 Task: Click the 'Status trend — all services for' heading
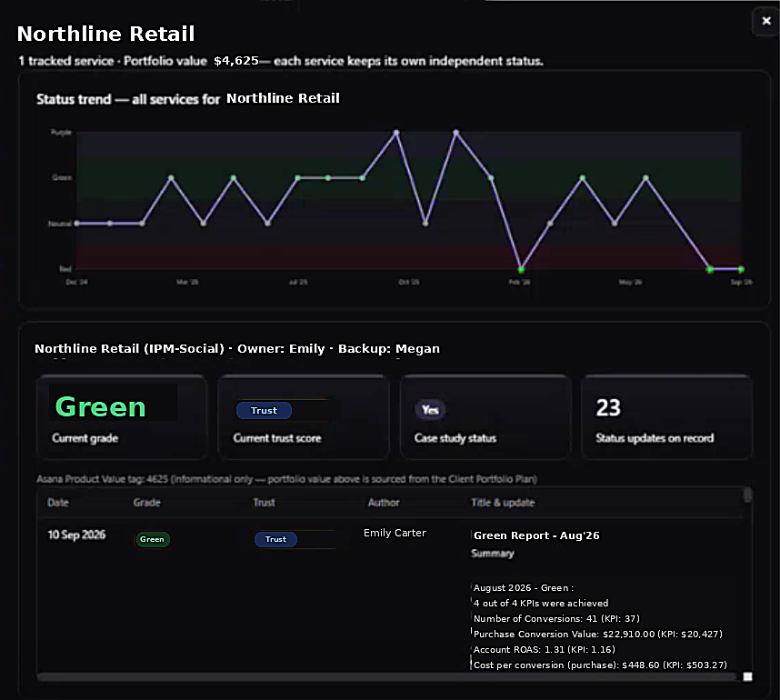[x=128, y=99]
